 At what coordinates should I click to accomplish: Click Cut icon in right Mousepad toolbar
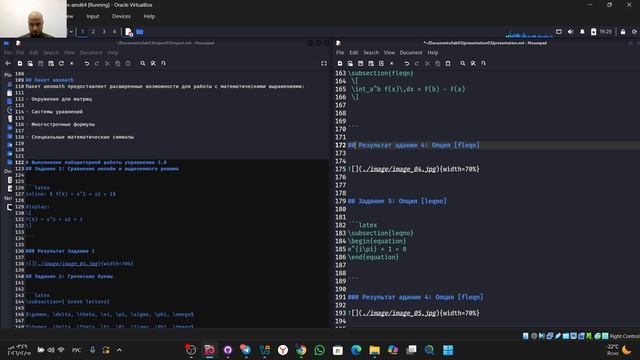427,63
